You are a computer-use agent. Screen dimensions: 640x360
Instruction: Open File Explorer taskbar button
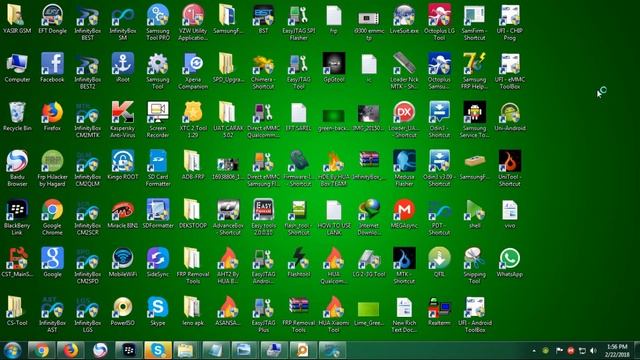click(x=185, y=351)
